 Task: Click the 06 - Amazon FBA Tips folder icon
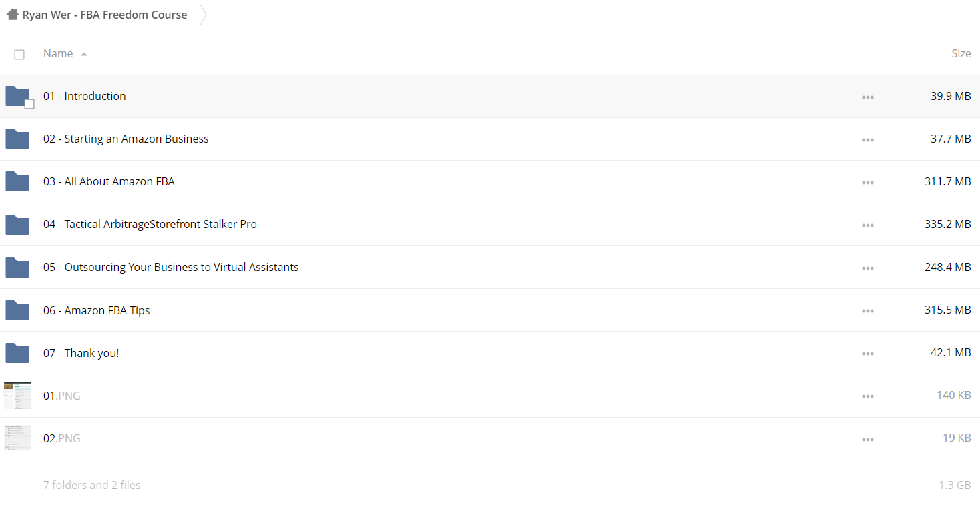click(17, 310)
